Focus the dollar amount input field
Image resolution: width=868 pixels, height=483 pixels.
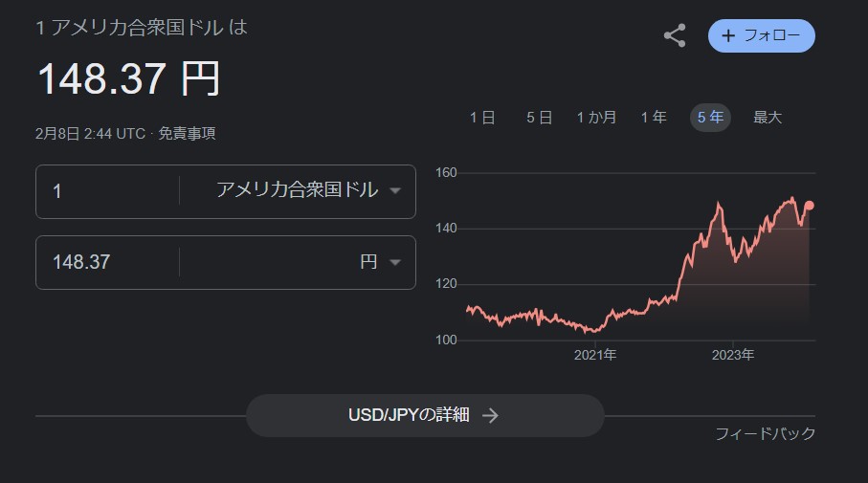108,191
